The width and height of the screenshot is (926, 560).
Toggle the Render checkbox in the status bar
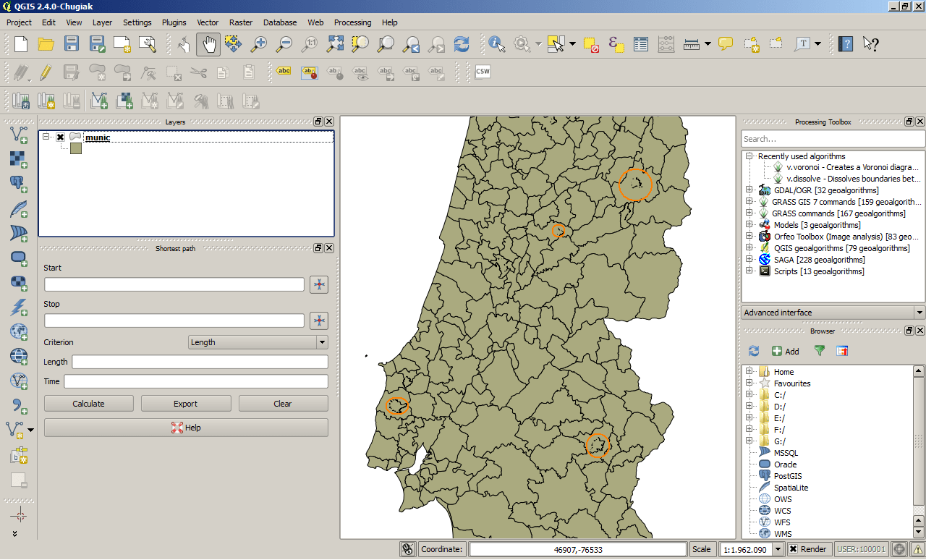click(x=793, y=549)
